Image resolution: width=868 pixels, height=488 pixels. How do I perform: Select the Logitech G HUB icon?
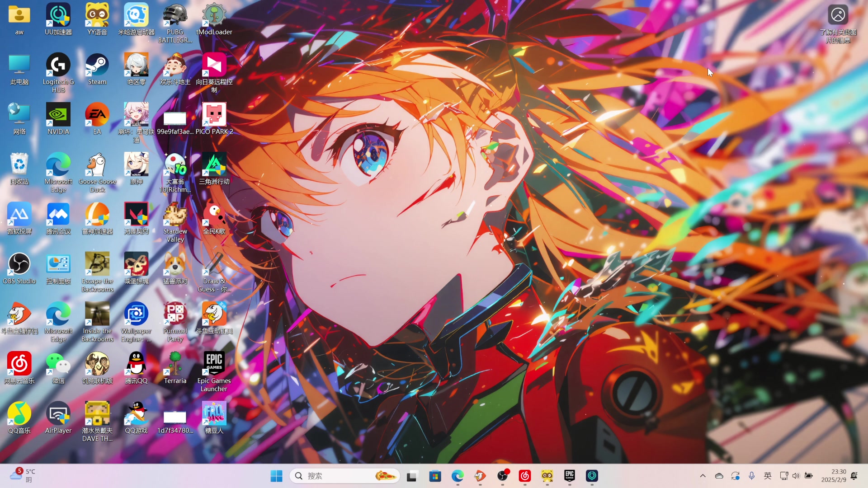tap(58, 73)
